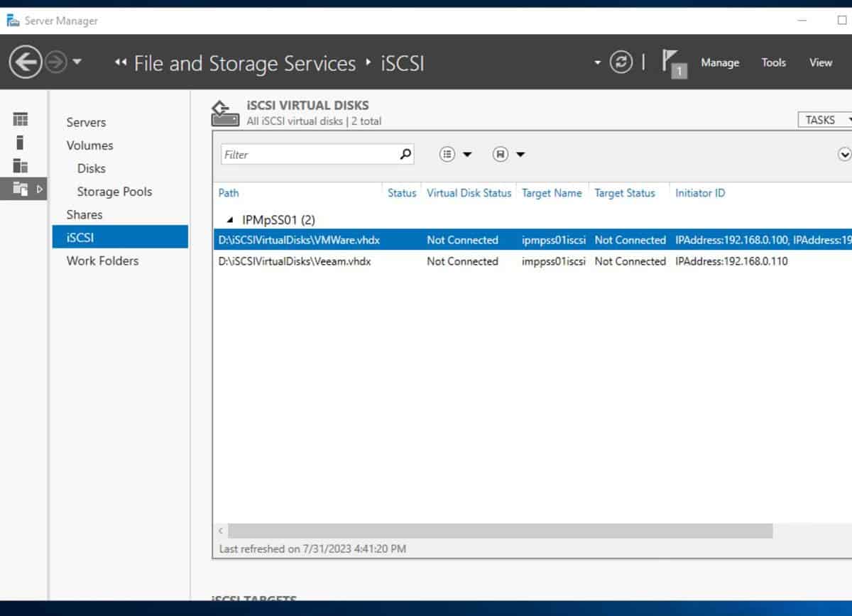Click the Path column header to sort
852x616 pixels.
point(228,193)
